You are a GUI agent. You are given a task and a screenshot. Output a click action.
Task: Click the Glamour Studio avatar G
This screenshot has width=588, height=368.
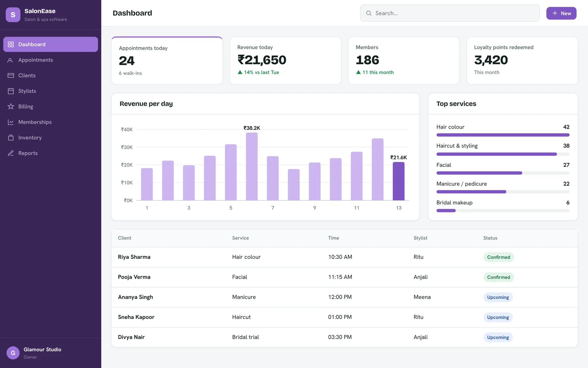click(13, 353)
